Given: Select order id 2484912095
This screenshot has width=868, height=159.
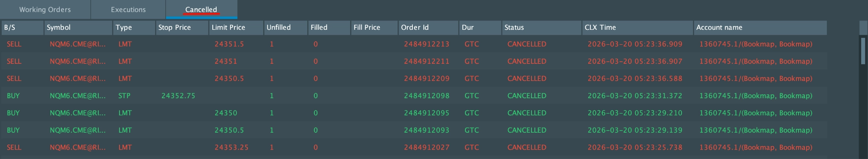Looking at the screenshot, I should (x=426, y=113).
